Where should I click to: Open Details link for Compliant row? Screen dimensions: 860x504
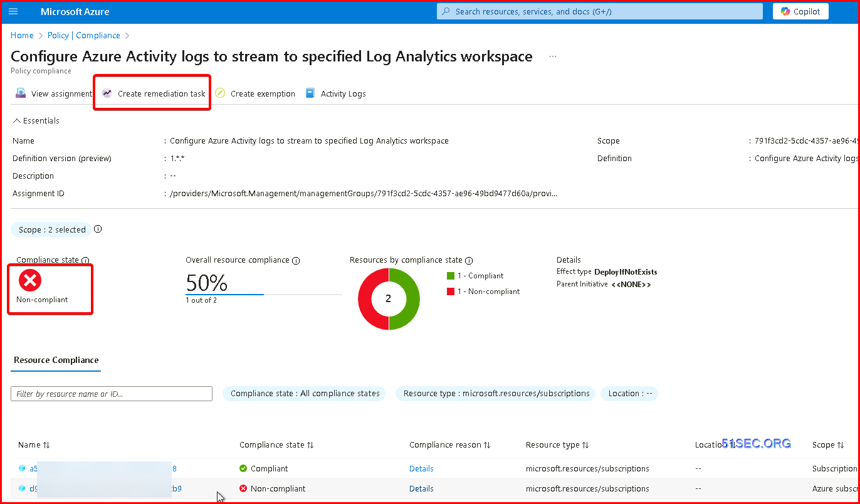[421, 468]
